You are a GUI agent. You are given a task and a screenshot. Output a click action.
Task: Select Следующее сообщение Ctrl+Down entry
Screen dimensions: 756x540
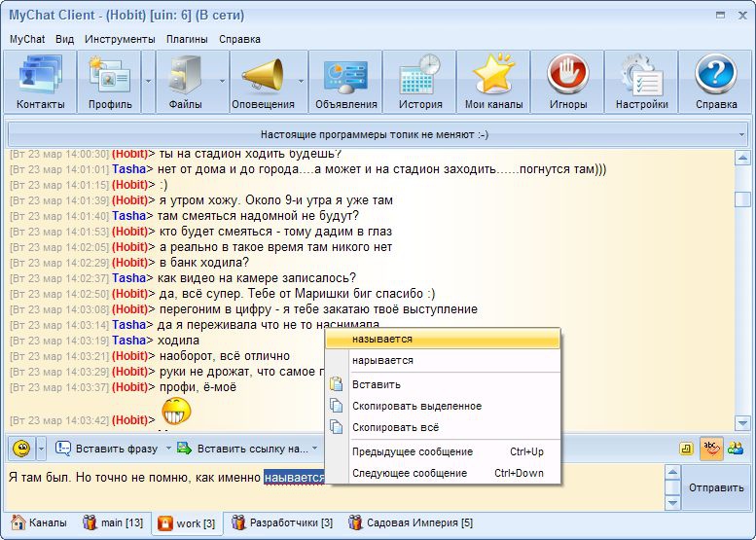(443, 473)
